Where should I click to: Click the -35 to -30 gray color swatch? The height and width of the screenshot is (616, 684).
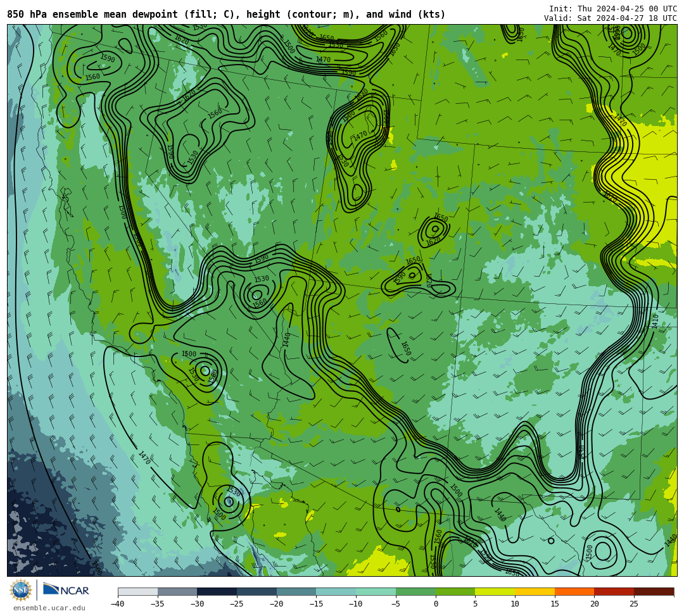[177, 591]
